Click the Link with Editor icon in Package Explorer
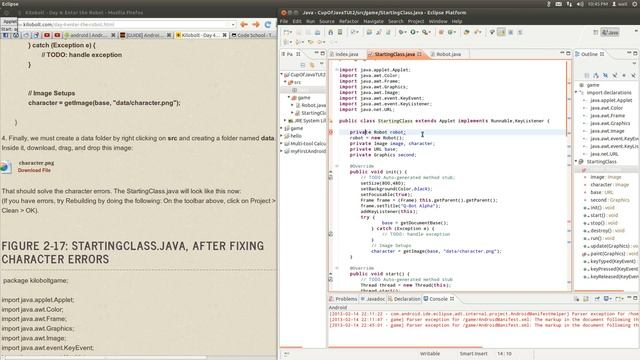Image resolution: width=640 pixels, height=360 pixels. coord(312,64)
